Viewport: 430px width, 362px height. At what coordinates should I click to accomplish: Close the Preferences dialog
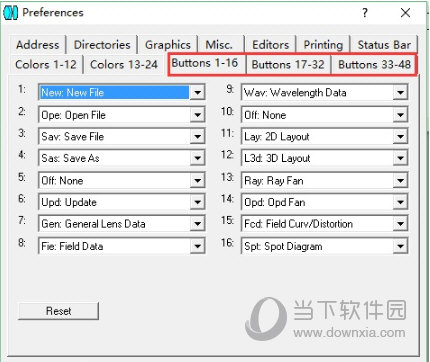coord(405,13)
